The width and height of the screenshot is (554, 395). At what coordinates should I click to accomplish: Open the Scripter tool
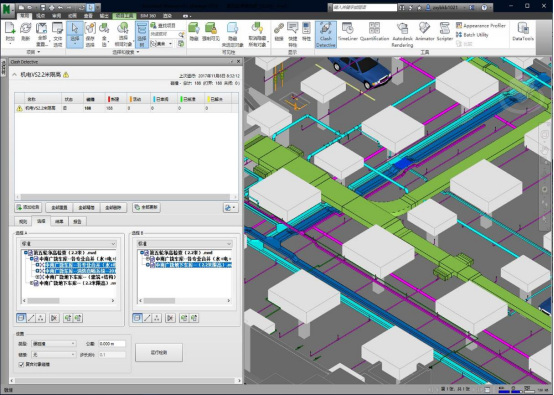(444, 32)
